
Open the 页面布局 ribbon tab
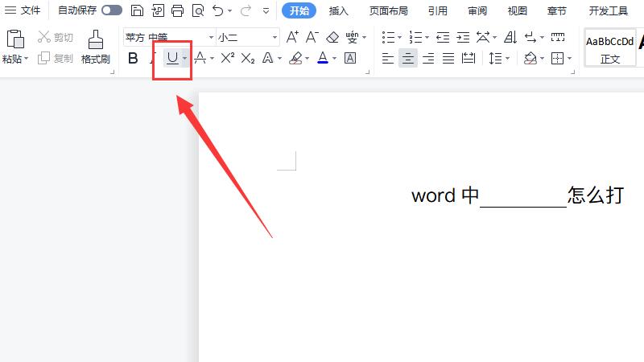click(x=388, y=11)
